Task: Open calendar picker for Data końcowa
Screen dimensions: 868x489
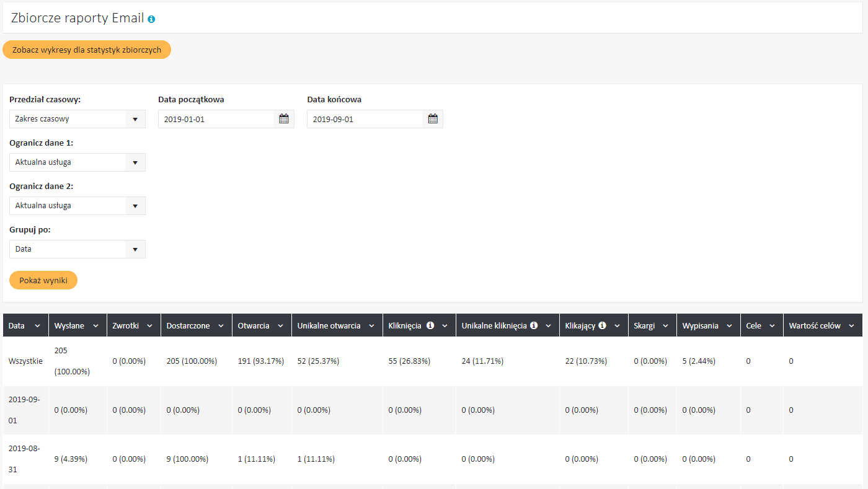Action: [433, 119]
